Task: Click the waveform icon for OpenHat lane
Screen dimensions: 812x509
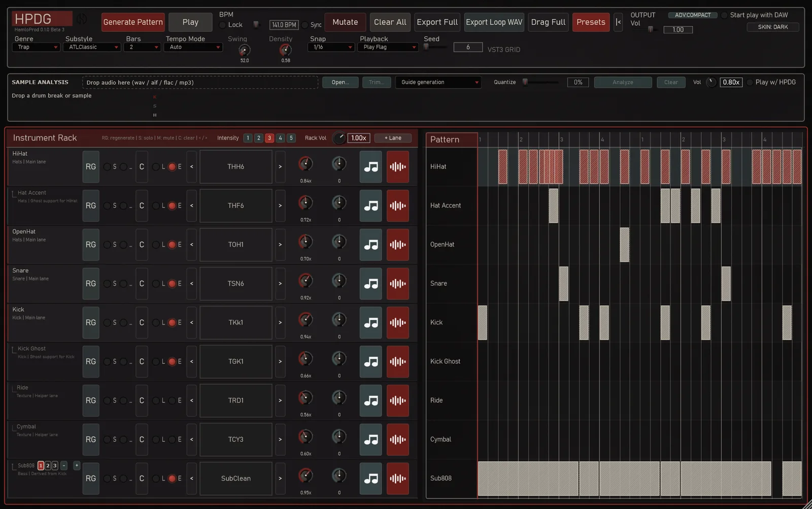Action: pos(397,245)
